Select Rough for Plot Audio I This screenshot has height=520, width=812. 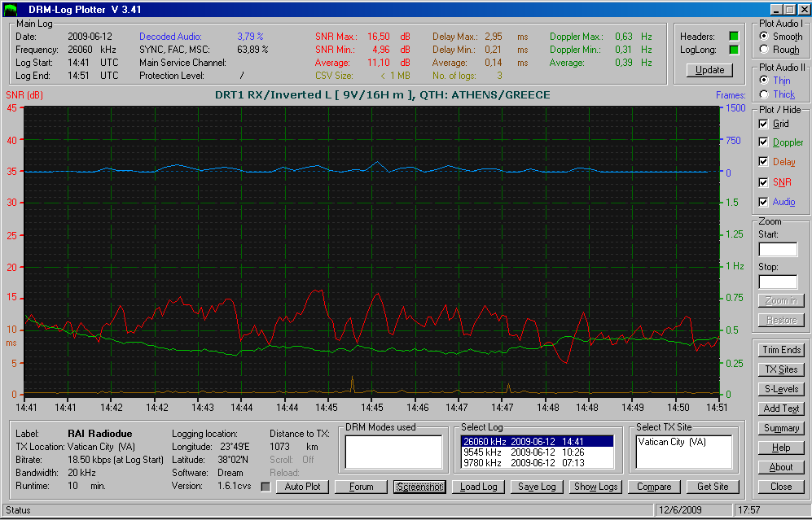pos(764,49)
